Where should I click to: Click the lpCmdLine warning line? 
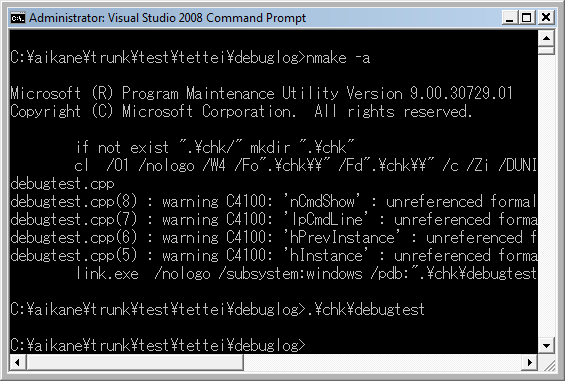pos(273,220)
